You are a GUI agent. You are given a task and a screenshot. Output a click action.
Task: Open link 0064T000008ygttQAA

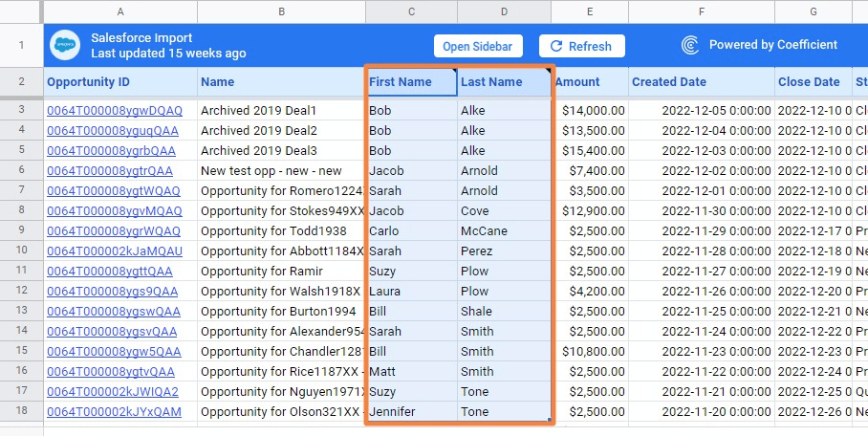[110, 271]
